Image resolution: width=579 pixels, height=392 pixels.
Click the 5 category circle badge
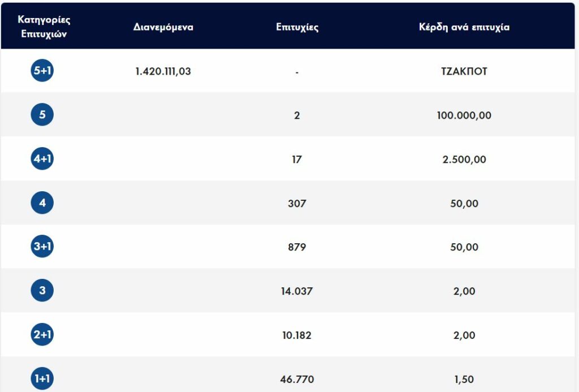[x=42, y=115]
